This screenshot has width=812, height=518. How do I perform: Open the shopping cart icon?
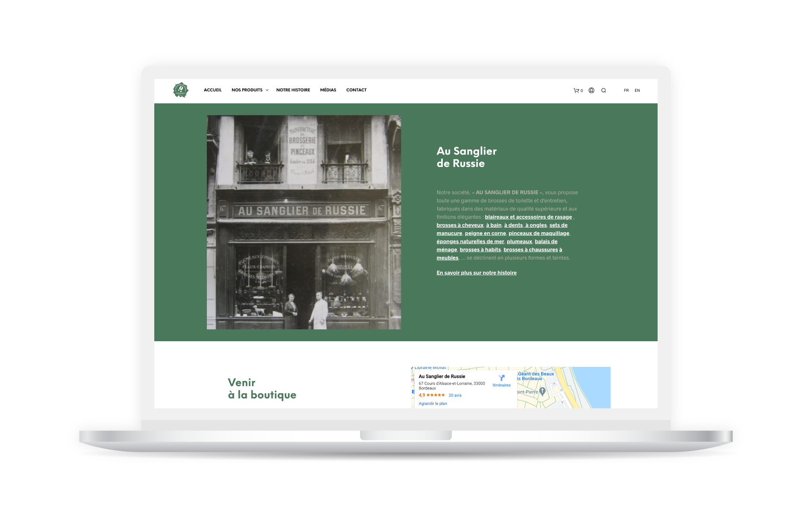(x=577, y=91)
